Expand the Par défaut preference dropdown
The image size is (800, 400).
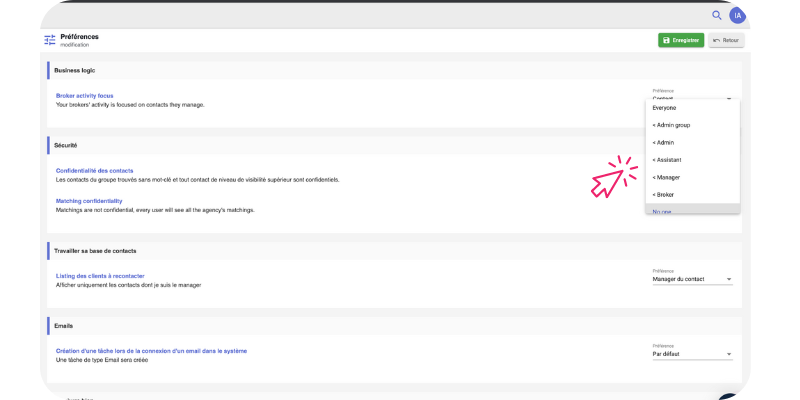[x=692, y=354]
